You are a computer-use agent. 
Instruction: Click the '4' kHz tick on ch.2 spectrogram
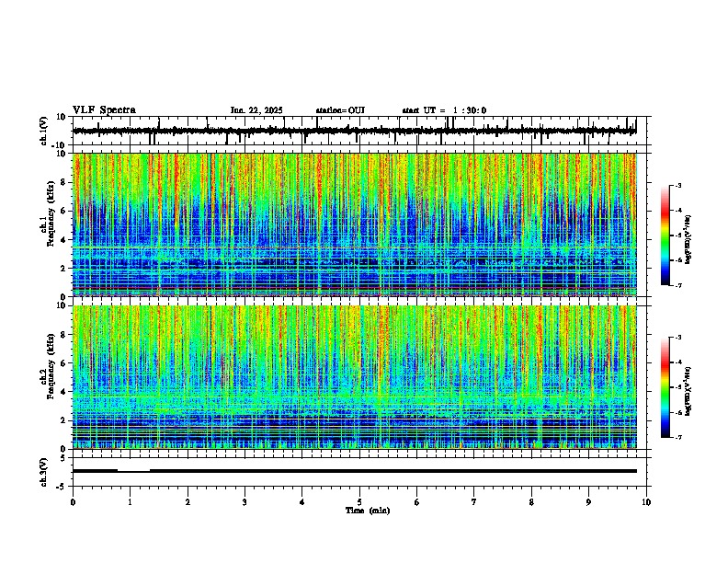click(64, 392)
